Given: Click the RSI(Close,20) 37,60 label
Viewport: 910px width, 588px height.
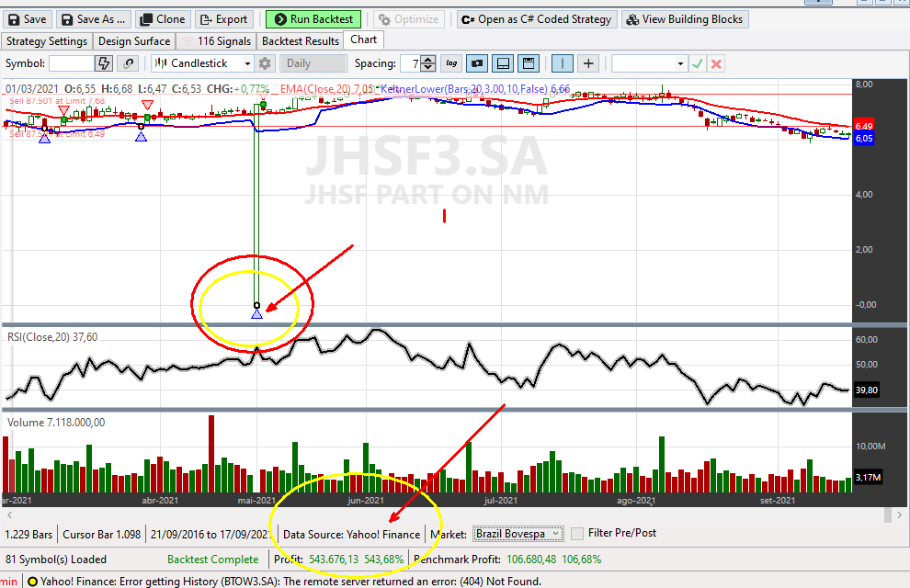Looking at the screenshot, I should 52,337.
